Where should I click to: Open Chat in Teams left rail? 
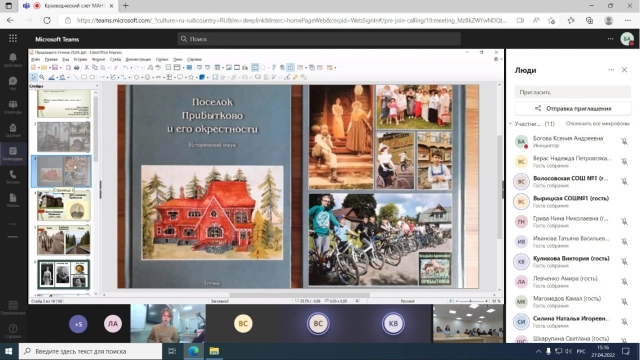[13, 83]
